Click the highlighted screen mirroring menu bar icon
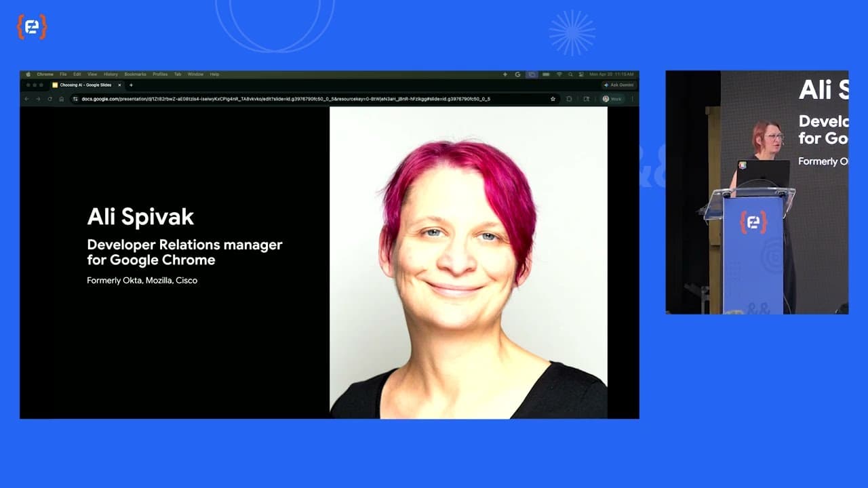868x488 pixels. pos(532,75)
